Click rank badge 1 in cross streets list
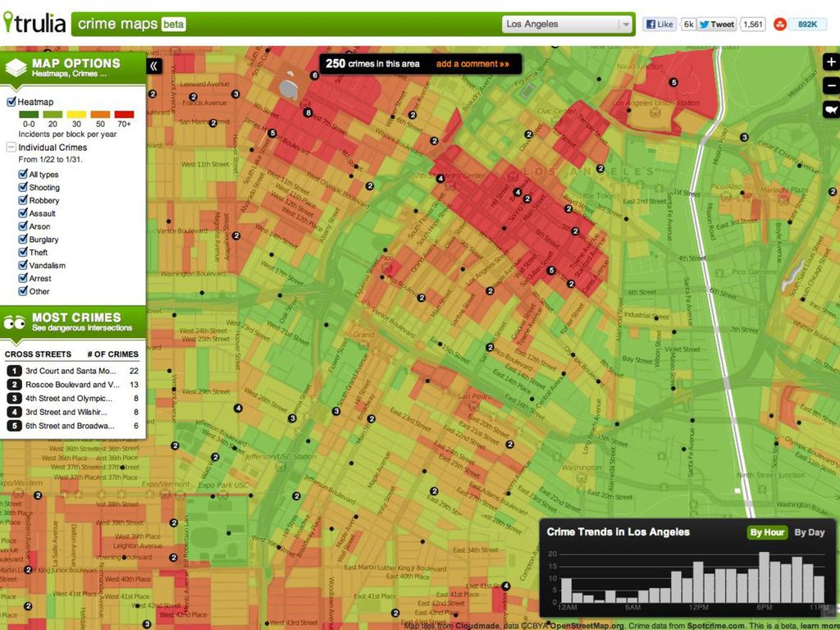Screen dimensions: 840x630 14,371
